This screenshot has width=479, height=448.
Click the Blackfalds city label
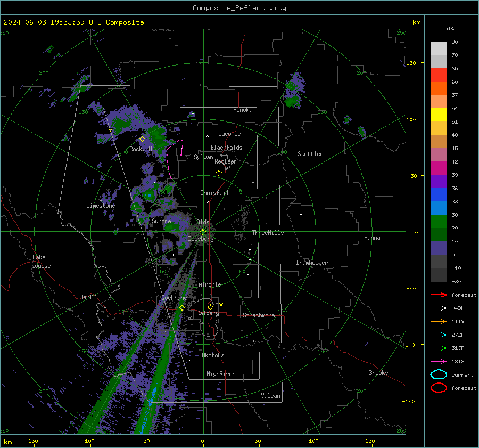[226, 148]
